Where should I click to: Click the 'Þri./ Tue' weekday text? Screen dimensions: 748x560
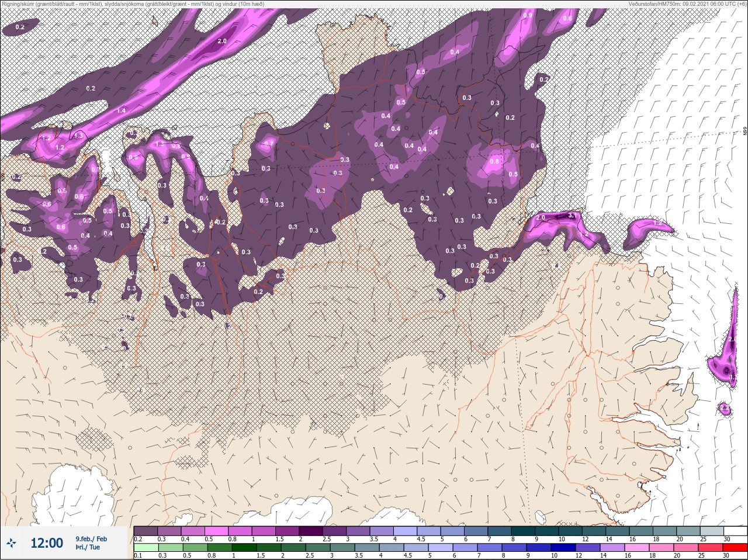click(88, 547)
